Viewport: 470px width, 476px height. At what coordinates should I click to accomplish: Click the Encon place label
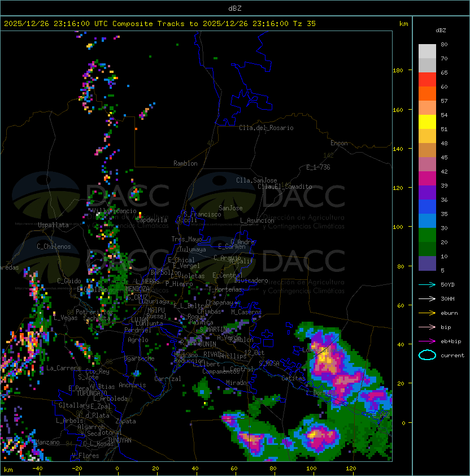339,143
